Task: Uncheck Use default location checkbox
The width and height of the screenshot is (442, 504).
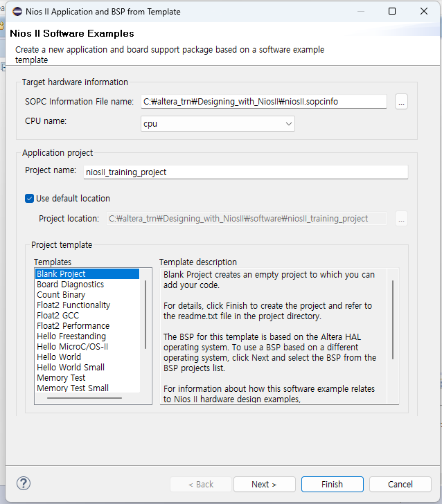Action: 29,198
